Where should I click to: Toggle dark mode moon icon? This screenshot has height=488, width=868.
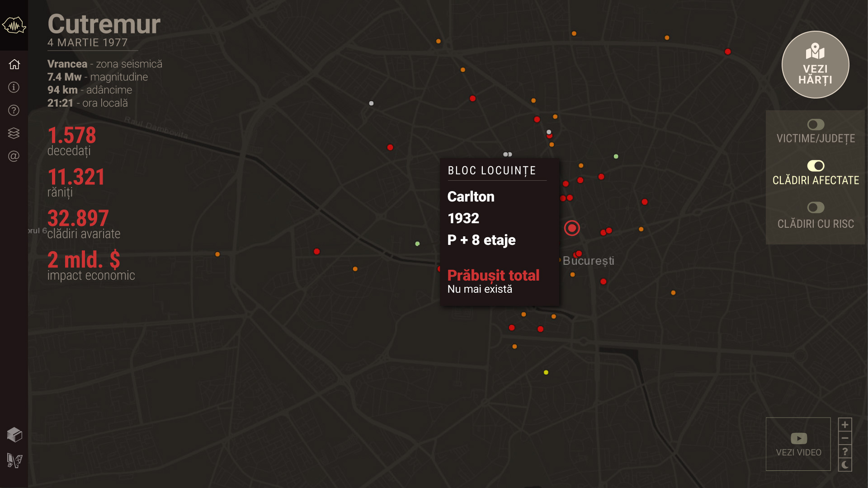coord(845,465)
